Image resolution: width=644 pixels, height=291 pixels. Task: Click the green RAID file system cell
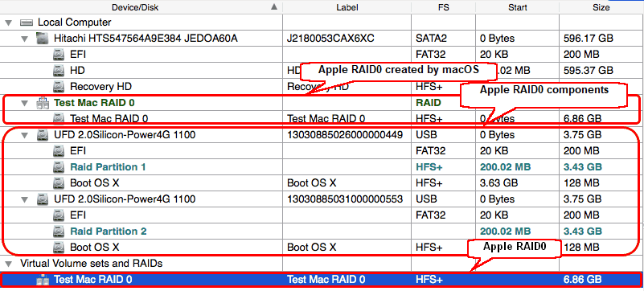[428, 103]
